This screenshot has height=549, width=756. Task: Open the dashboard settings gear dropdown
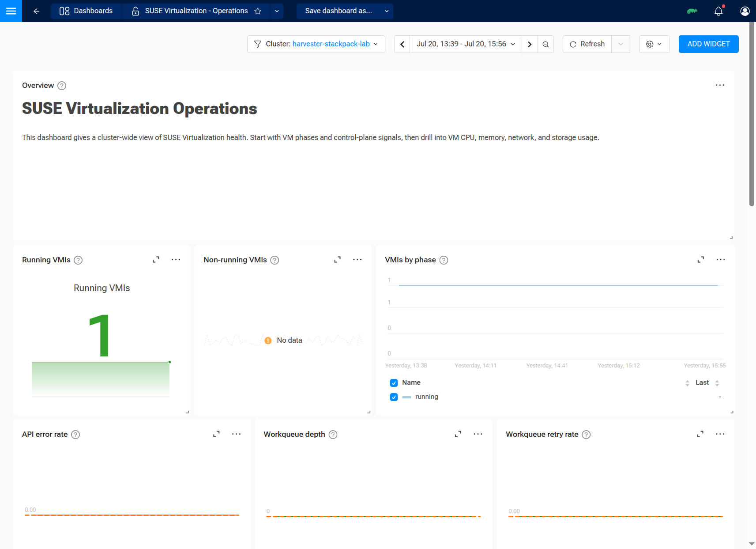pos(654,44)
